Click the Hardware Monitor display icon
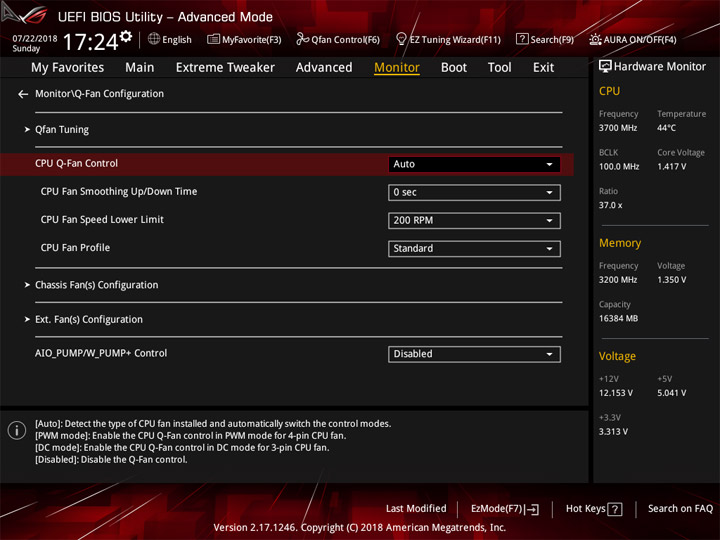This screenshot has height=540, width=720. pyautogui.click(x=605, y=67)
